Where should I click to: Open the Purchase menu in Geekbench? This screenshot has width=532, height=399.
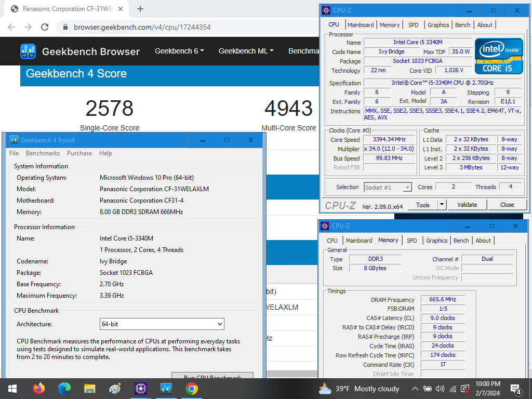click(x=79, y=153)
